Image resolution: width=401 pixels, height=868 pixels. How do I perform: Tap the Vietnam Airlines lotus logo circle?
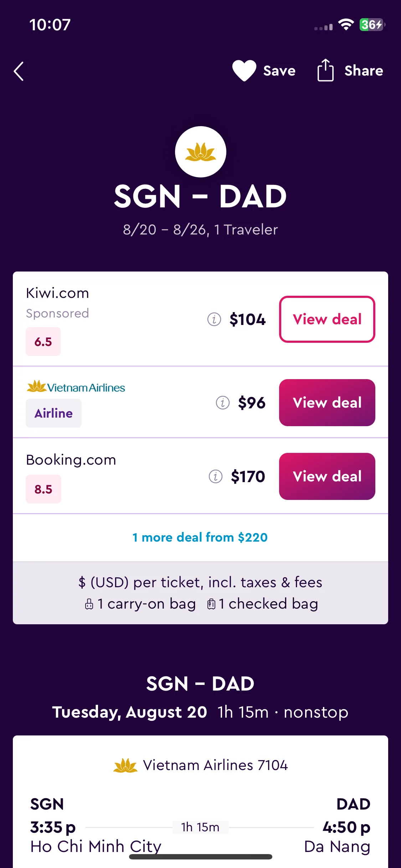[x=201, y=152]
